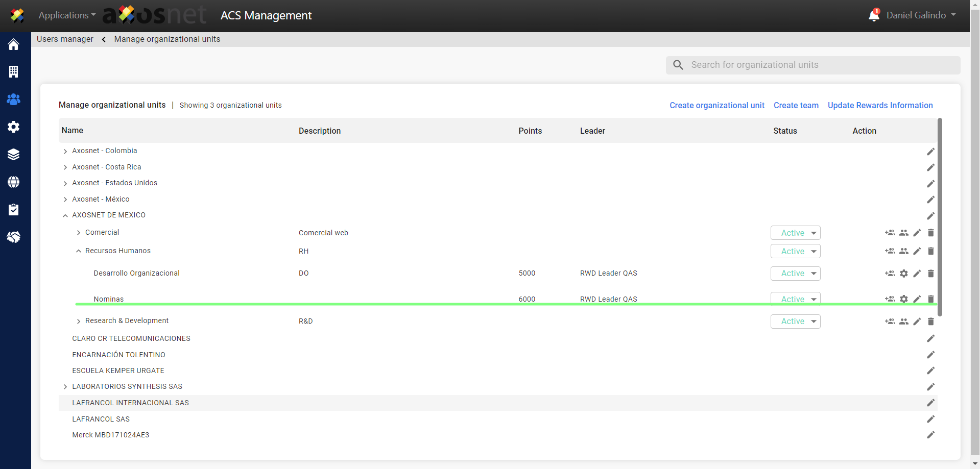Open settings gear for Desarrollo Organizacional
980x469 pixels.
pos(903,274)
